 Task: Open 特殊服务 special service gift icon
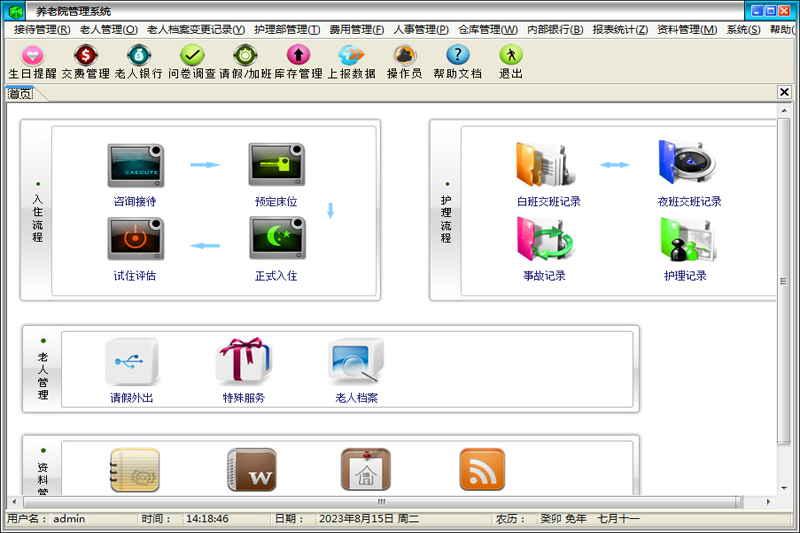pyautogui.click(x=244, y=360)
